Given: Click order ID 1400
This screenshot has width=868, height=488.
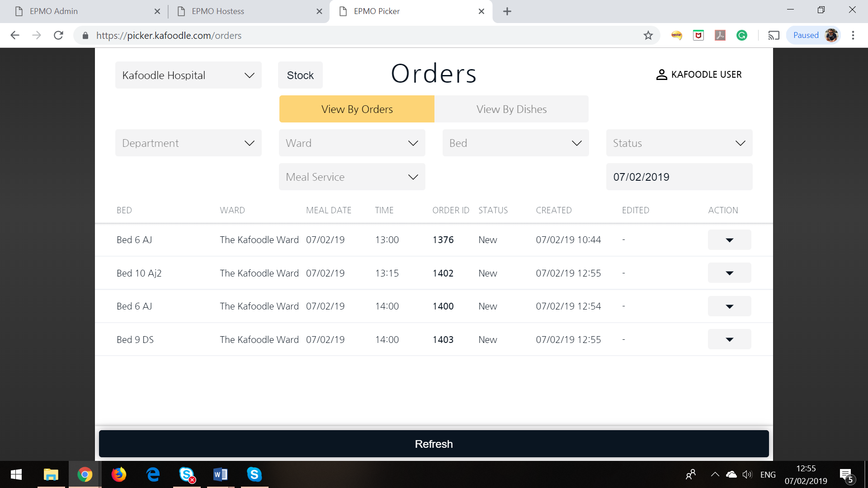Looking at the screenshot, I should point(443,306).
